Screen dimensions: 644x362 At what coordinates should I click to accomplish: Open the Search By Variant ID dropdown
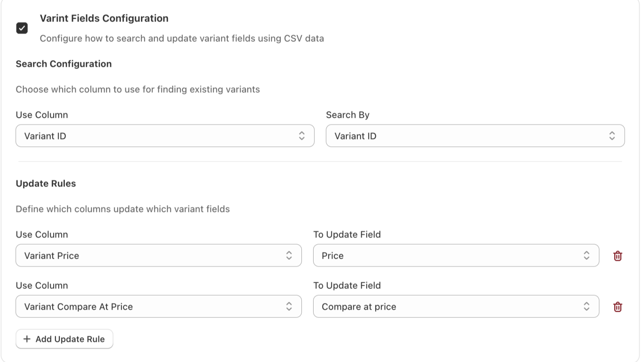click(x=475, y=136)
